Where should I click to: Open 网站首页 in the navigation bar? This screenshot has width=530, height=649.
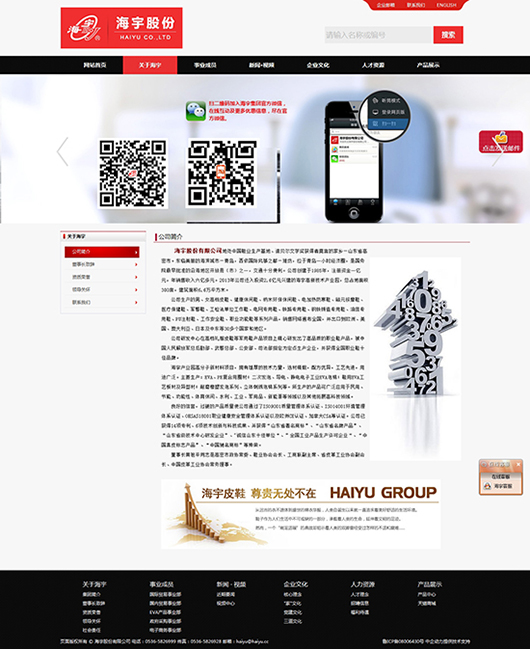tap(95, 65)
